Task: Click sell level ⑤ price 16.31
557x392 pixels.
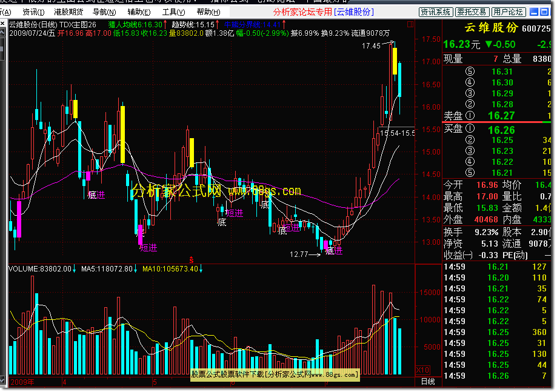Action: coord(502,71)
